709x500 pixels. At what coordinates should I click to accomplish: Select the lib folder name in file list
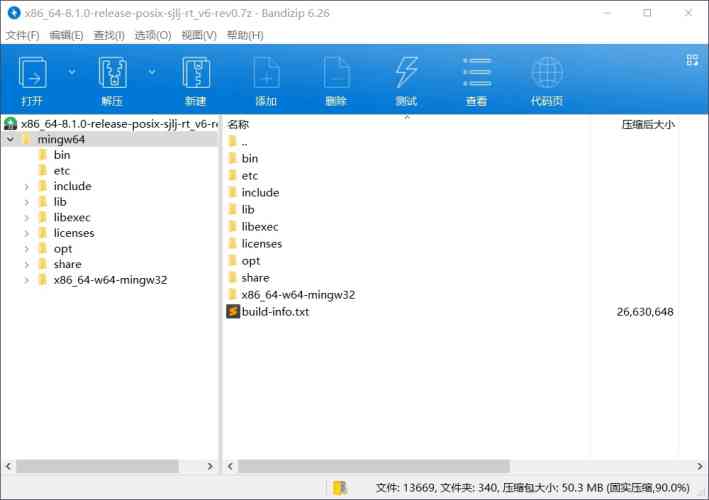click(x=248, y=209)
